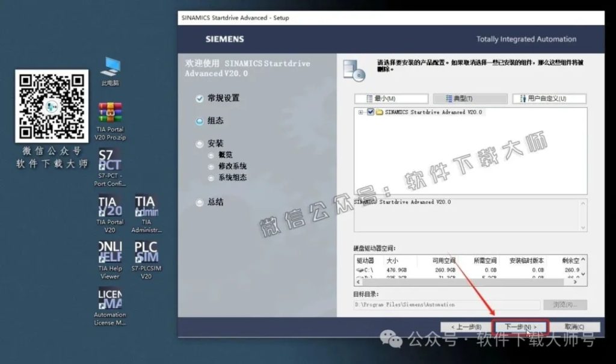Viewport: 616px width, 364px height.
Task: Expand the SINAMICS Startdrive Advanced V20.0 tree node
Action: click(x=362, y=112)
